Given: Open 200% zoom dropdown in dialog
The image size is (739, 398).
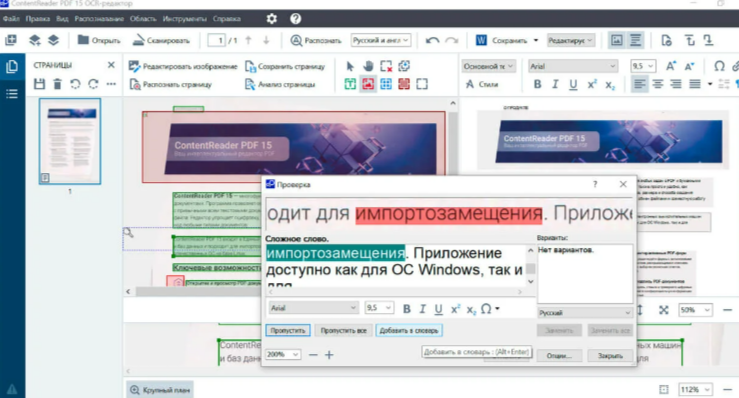Looking at the screenshot, I should click(x=283, y=354).
